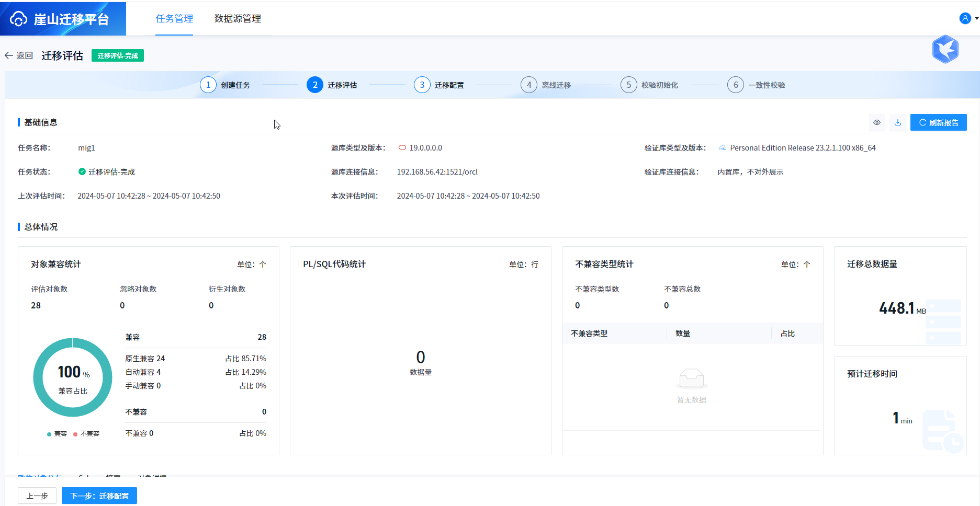
Task: Click task name value mig1
Action: pos(86,148)
